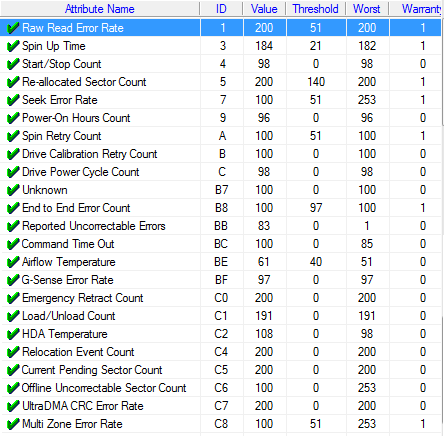The width and height of the screenshot is (444, 438).
Task: Click the Worst value 182
Action: pyautogui.click(x=367, y=46)
